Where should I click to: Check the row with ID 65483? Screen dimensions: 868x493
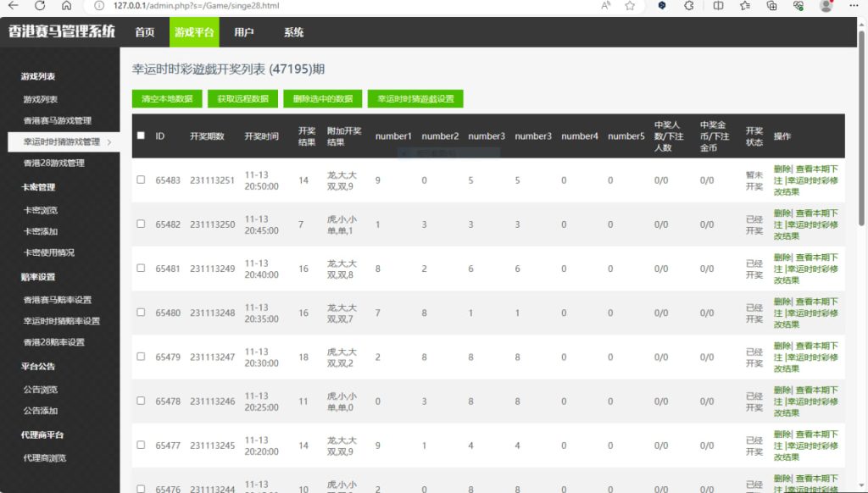point(141,180)
